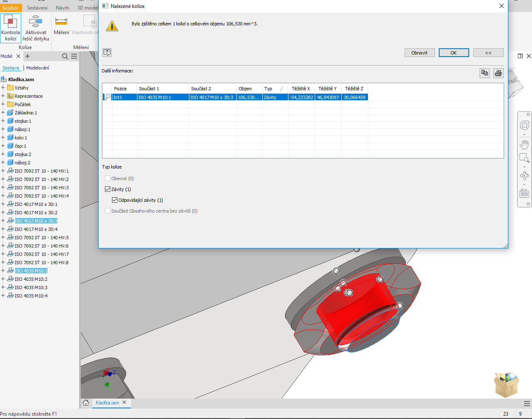Image resolution: width=532 pixels, height=419 pixels.
Task: Click the Těžiště X value -54,223282
Action: click(x=301, y=97)
